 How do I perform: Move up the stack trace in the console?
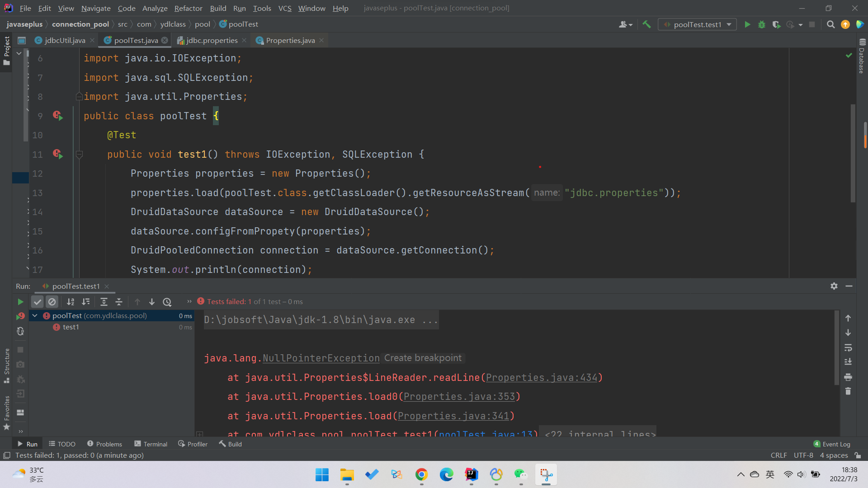point(848,318)
